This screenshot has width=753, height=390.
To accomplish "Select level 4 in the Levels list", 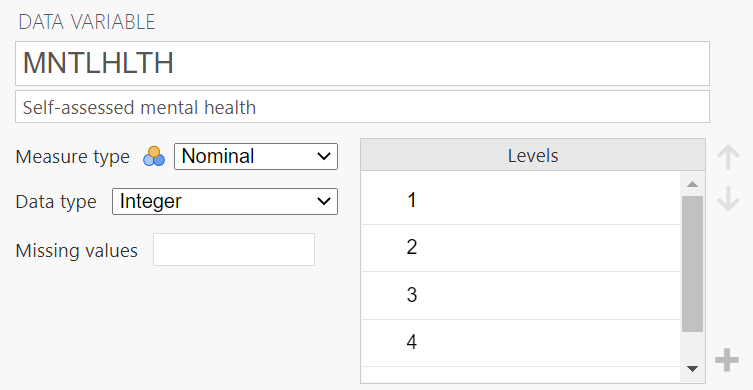I will pyautogui.click(x=521, y=342).
